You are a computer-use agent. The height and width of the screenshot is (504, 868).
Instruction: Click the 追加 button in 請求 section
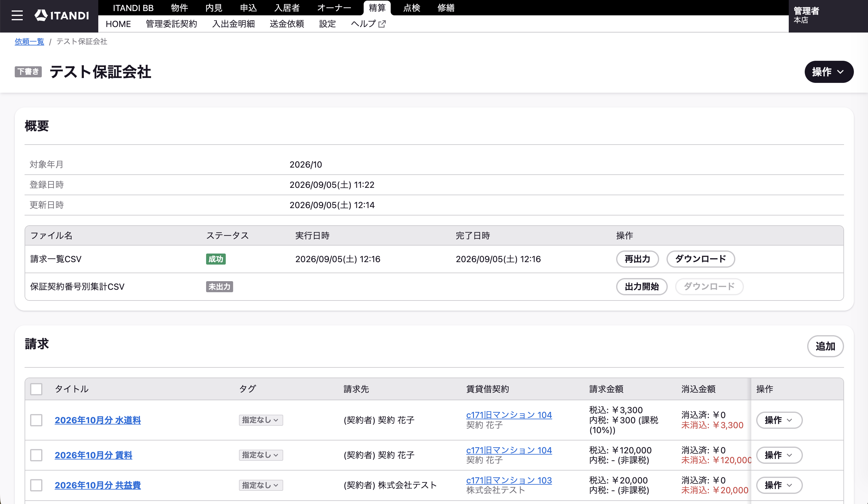click(x=825, y=346)
